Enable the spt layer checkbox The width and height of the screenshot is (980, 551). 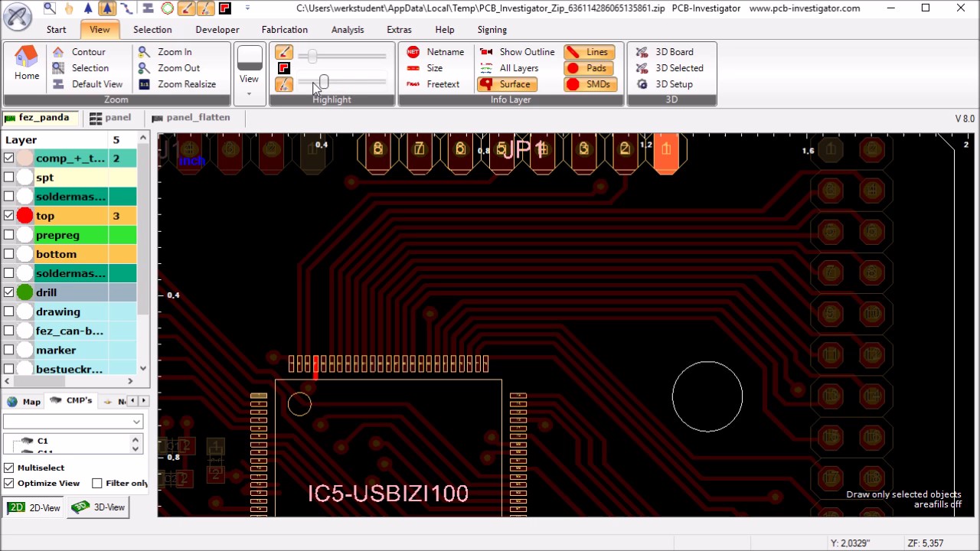[8, 178]
